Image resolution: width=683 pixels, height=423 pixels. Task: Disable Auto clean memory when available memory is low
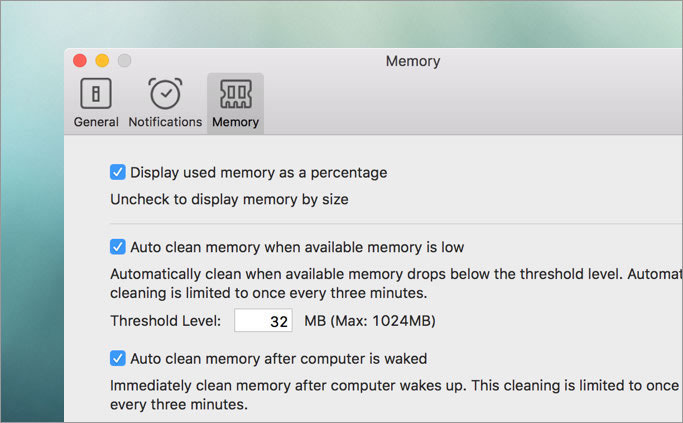point(118,247)
